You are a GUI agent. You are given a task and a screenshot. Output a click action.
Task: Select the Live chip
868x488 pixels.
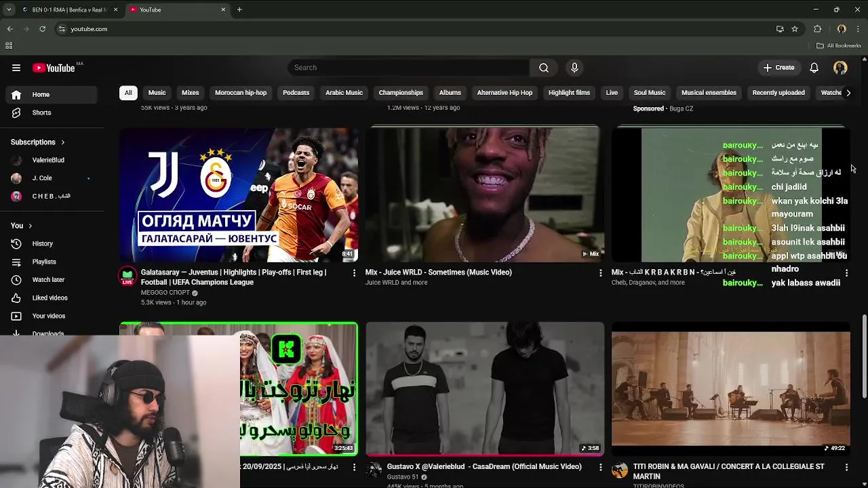(612, 93)
